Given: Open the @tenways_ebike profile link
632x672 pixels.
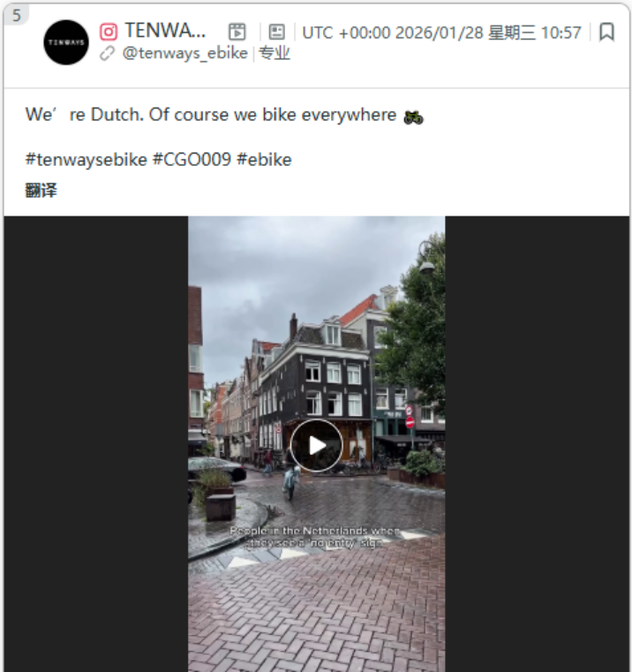Looking at the screenshot, I should coord(184,53).
